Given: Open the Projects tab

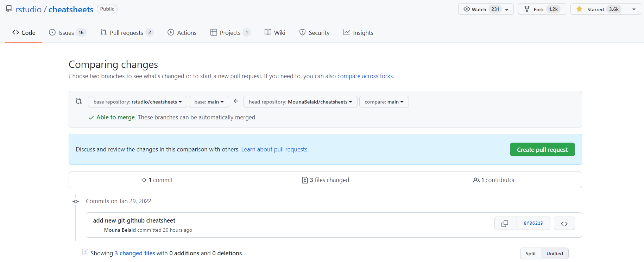Looking at the screenshot, I should coord(231,32).
